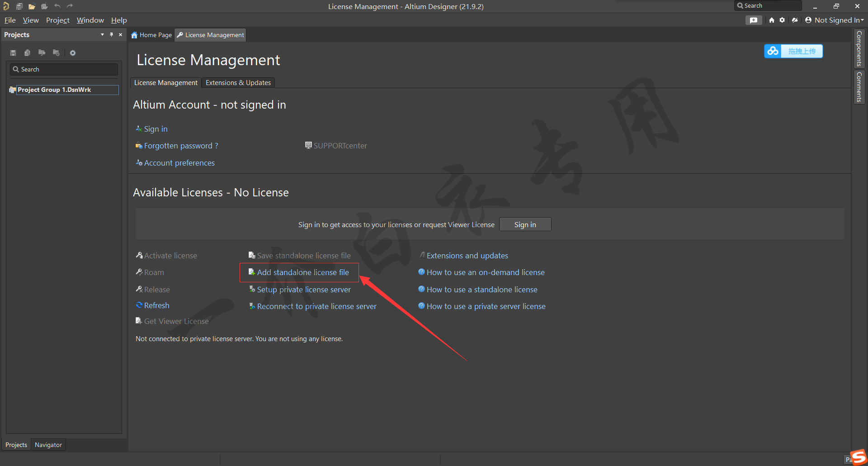Viewport: 868px width, 466px height.
Task: Open Projects panel options dropdown arrow
Action: pos(102,34)
